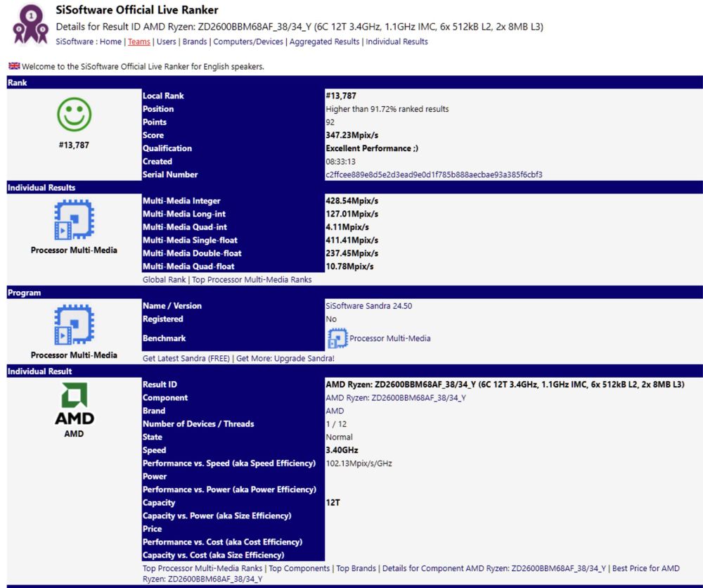Click the Capacity value 12T
The height and width of the screenshot is (588, 703).
(333, 503)
